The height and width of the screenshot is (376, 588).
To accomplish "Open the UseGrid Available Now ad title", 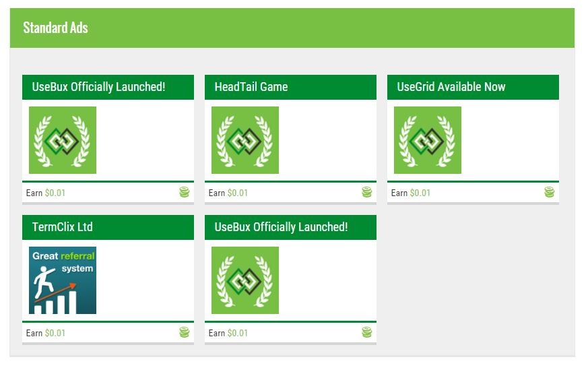I will 451,87.
